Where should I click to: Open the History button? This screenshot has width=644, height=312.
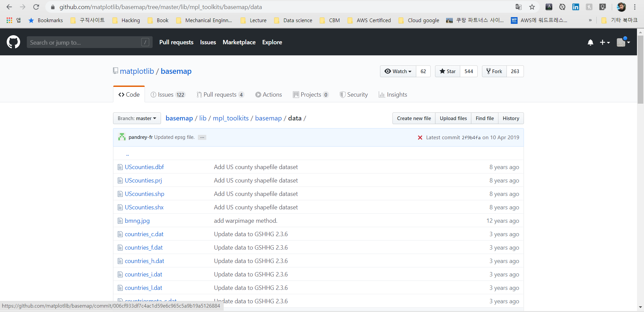click(511, 118)
